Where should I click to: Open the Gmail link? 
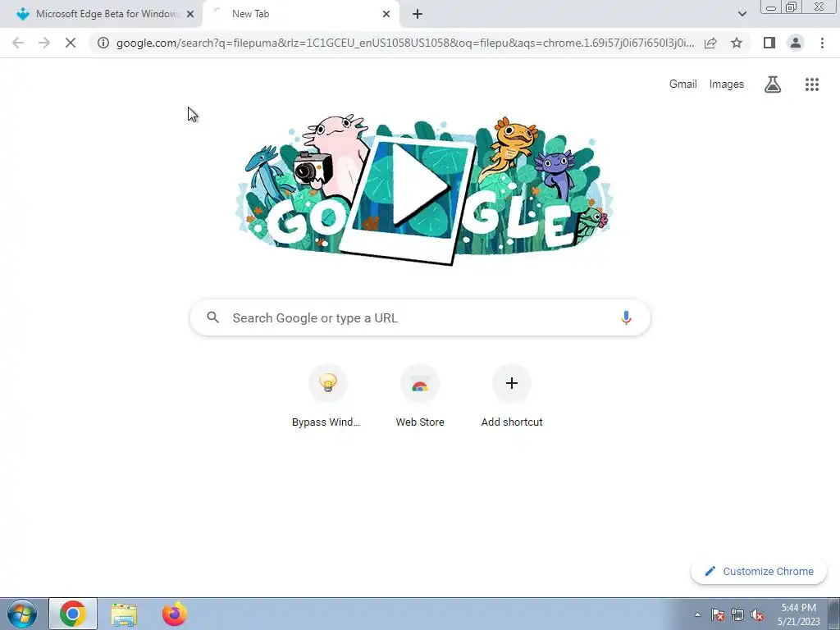[x=682, y=84]
